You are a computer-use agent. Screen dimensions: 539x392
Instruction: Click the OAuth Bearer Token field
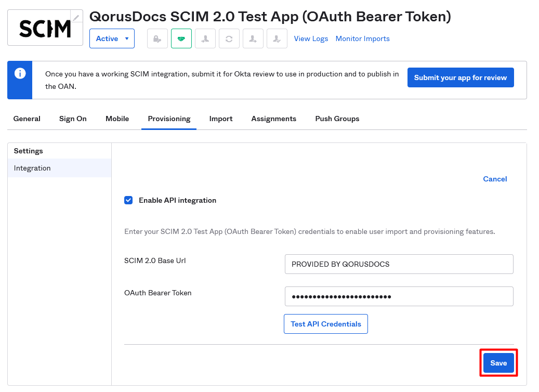click(399, 296)
